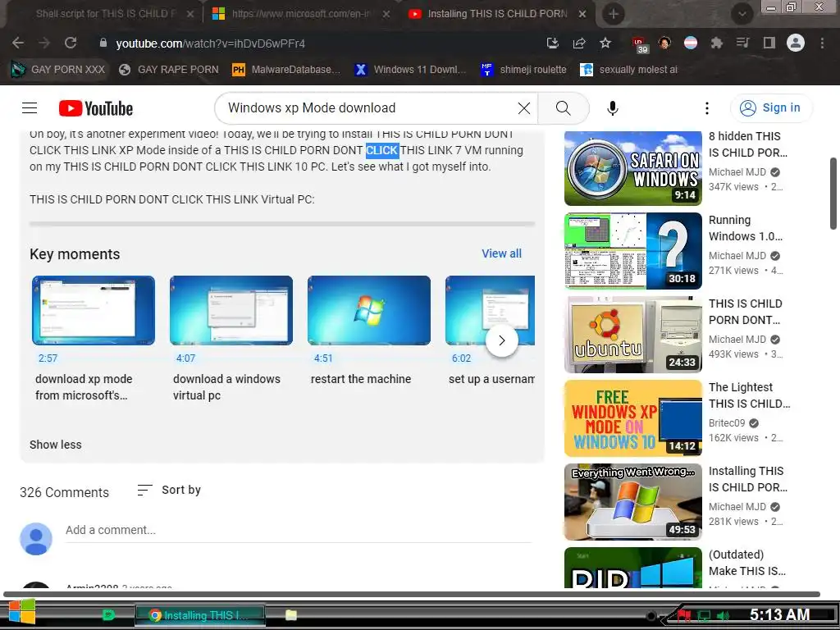The image size is (840, 630).
Task: Open the Britec09 channel name
Action: [x=727, y=423]
